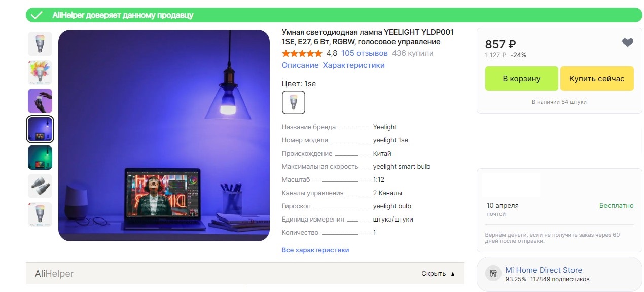Add item with В корзину button
This screenshot has height=292, width=644.
[522, 79]
